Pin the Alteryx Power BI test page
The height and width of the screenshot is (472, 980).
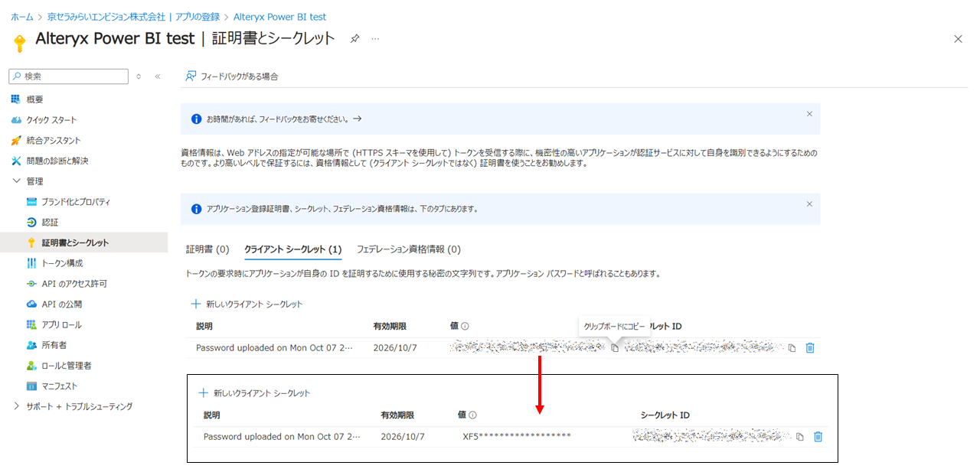tap(354, 38)
